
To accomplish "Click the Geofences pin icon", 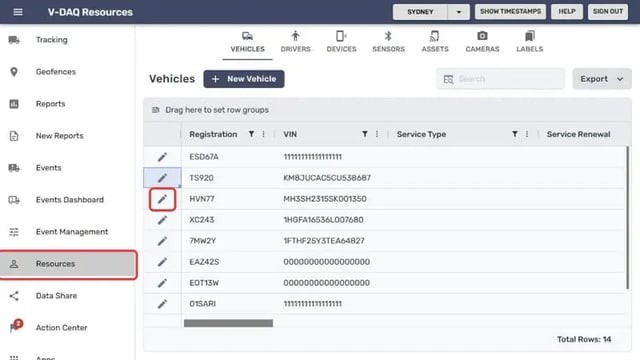I will (14, 72).
